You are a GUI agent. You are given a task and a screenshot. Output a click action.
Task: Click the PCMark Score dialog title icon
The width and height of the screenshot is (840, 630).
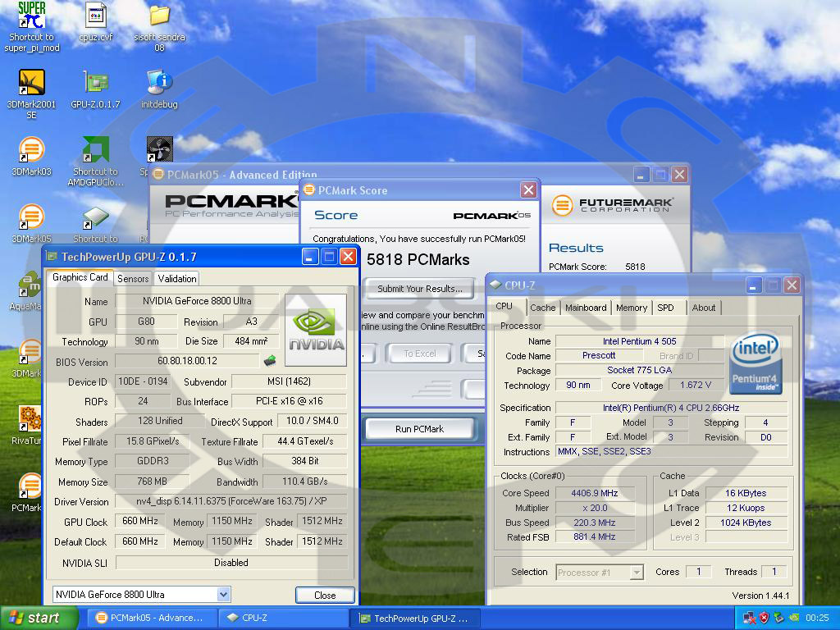[x=309, y=189]
